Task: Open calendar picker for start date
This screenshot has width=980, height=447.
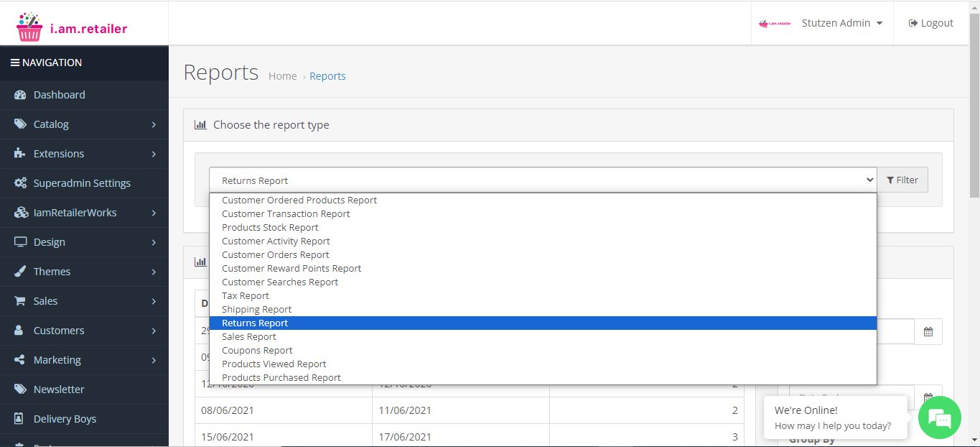Action: pos(928,332)
